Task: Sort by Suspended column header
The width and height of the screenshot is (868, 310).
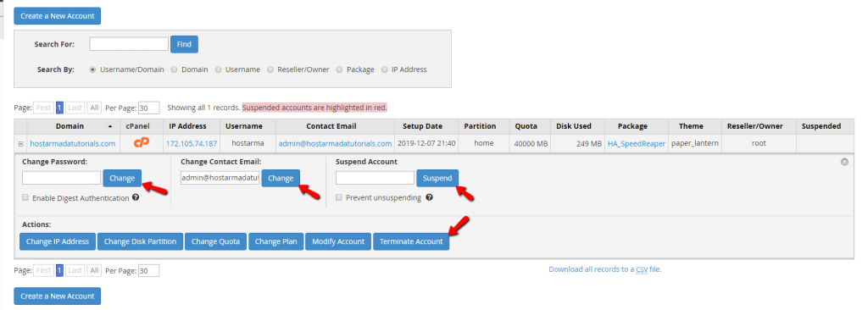Action: click(821, 127)
